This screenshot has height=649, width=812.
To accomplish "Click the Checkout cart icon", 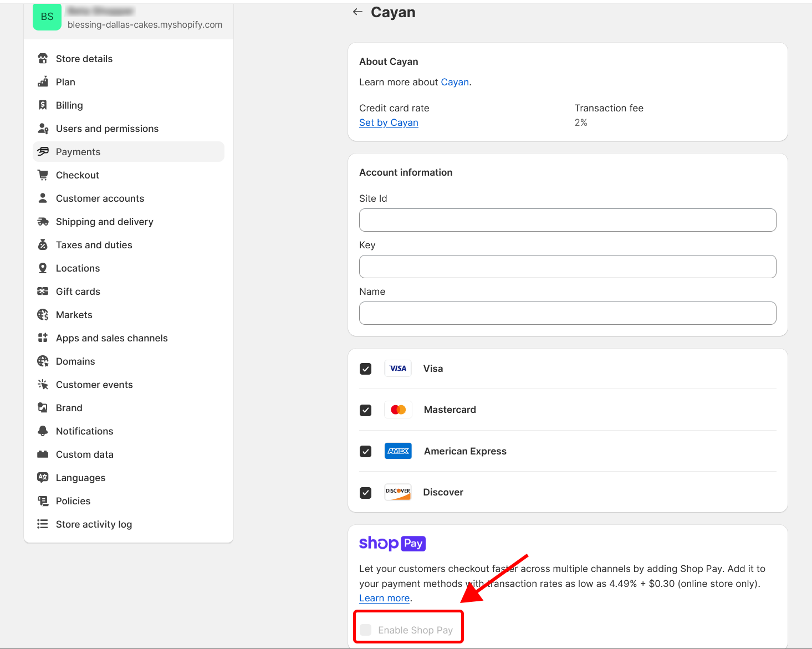I will pos(43,175).
